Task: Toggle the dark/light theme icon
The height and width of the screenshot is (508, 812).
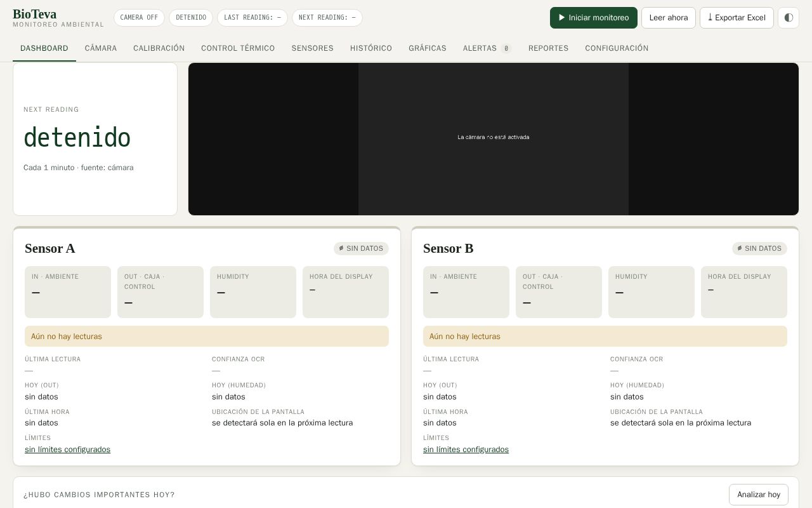Action: (x=789, y=18)
